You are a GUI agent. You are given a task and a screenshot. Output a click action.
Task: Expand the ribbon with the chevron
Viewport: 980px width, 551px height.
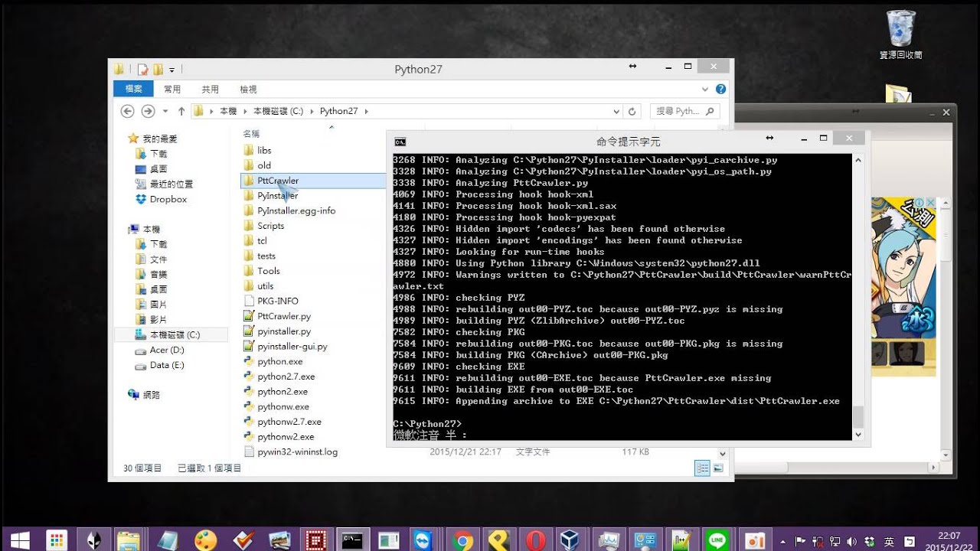[x=707, y=89]
